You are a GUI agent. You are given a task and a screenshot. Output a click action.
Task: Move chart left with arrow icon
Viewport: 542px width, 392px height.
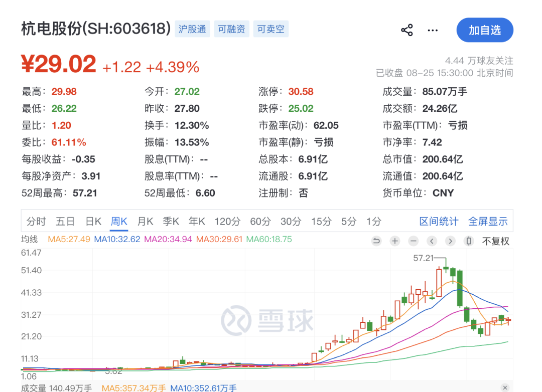click(x=432, y=241)
